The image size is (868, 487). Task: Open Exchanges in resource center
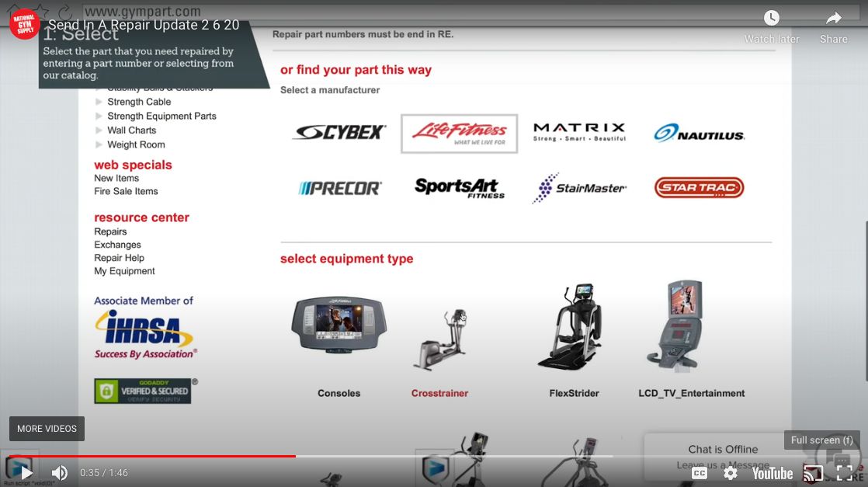tap(117, 245)
